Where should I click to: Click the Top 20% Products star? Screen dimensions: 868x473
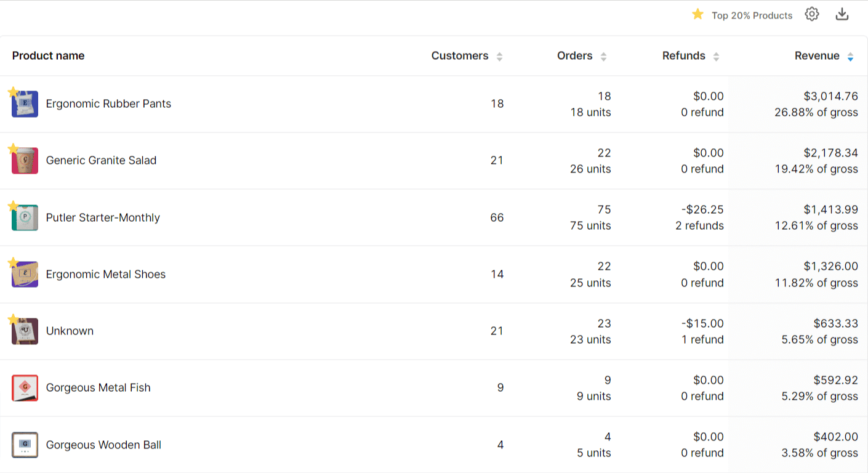point(697,14)
